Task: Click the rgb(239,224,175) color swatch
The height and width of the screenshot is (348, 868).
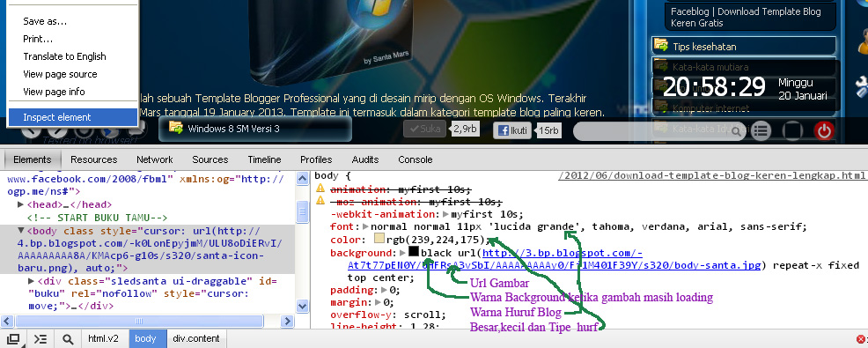Action: pyautogui.click(x=379, y=240)
